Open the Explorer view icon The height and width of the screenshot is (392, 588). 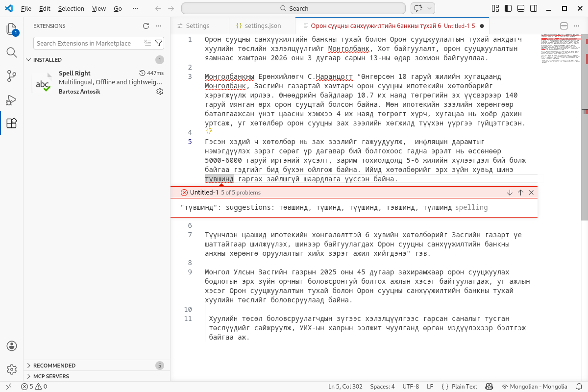point(11,29)
